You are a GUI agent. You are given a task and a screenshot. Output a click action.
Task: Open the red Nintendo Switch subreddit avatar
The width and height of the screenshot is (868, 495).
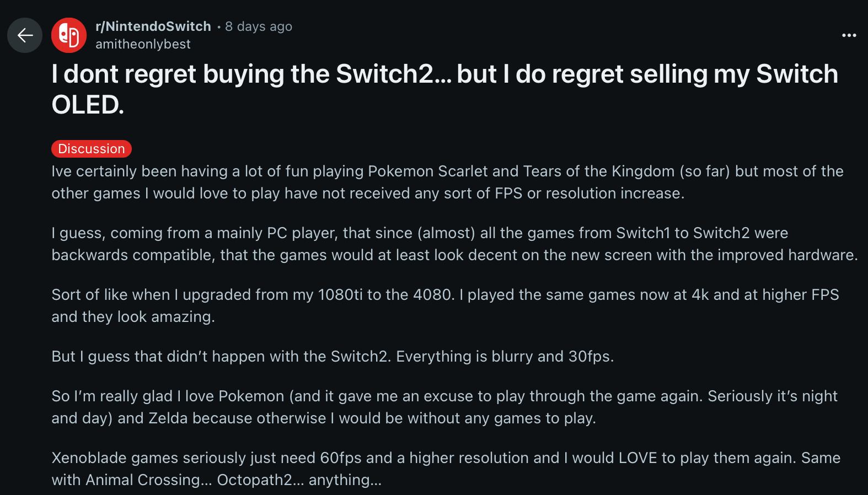coord(69,35)
